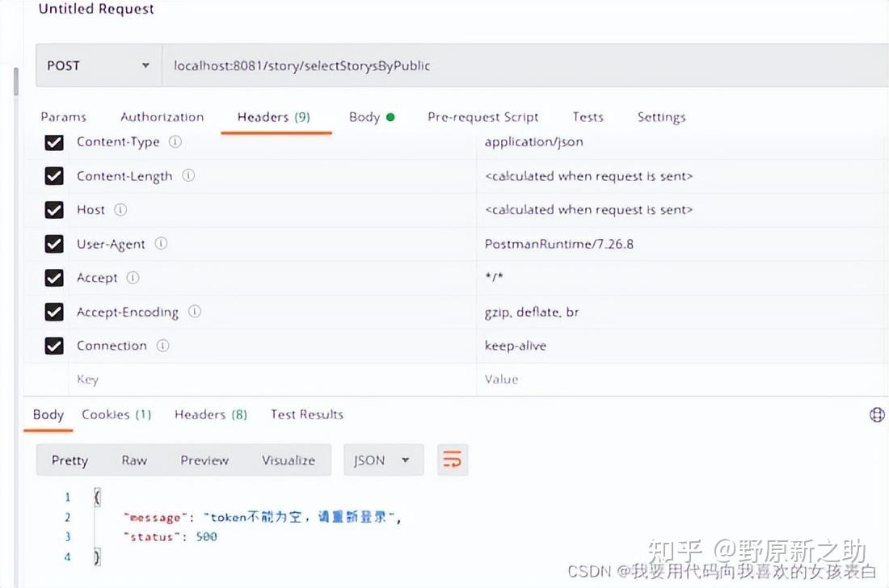The image size is (889, 588).
Task: Switch to the Authorization tab
Action: tap(162, 116)
